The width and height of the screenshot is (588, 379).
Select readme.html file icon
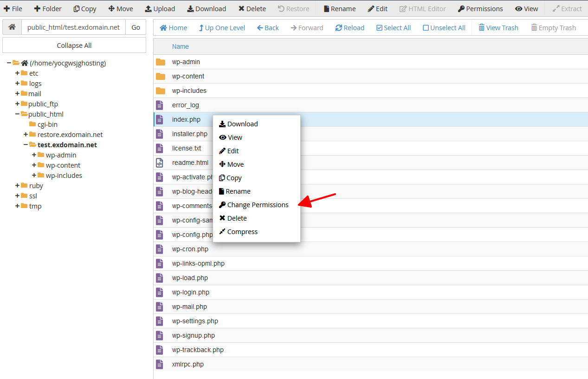[160, 163]
